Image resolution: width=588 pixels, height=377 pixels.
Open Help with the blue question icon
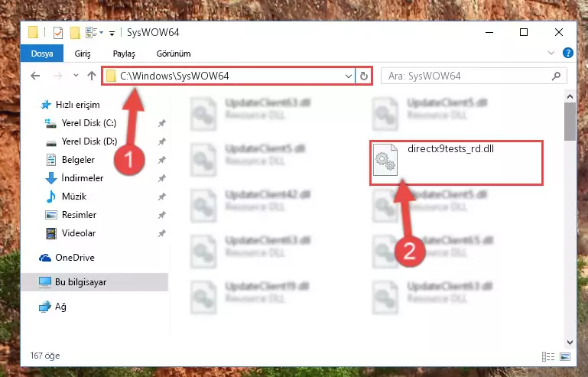[568, 53]
